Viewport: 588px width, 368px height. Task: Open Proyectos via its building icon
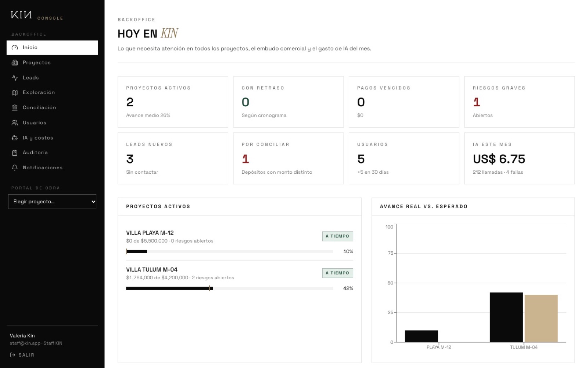pyautogui.click(x=15, y=63)
